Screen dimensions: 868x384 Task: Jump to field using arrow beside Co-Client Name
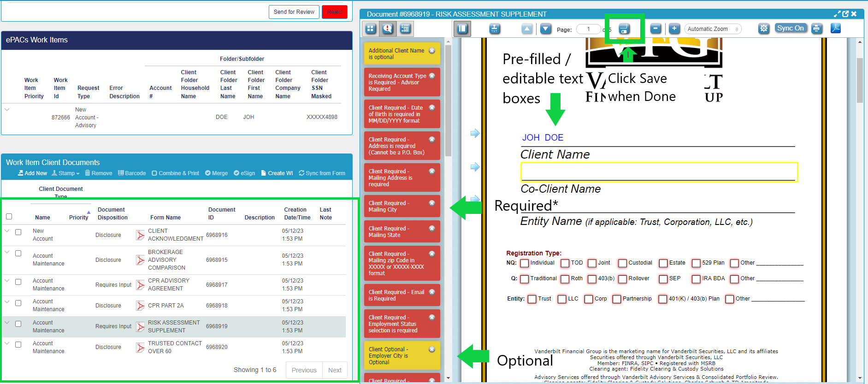(475, 167)
